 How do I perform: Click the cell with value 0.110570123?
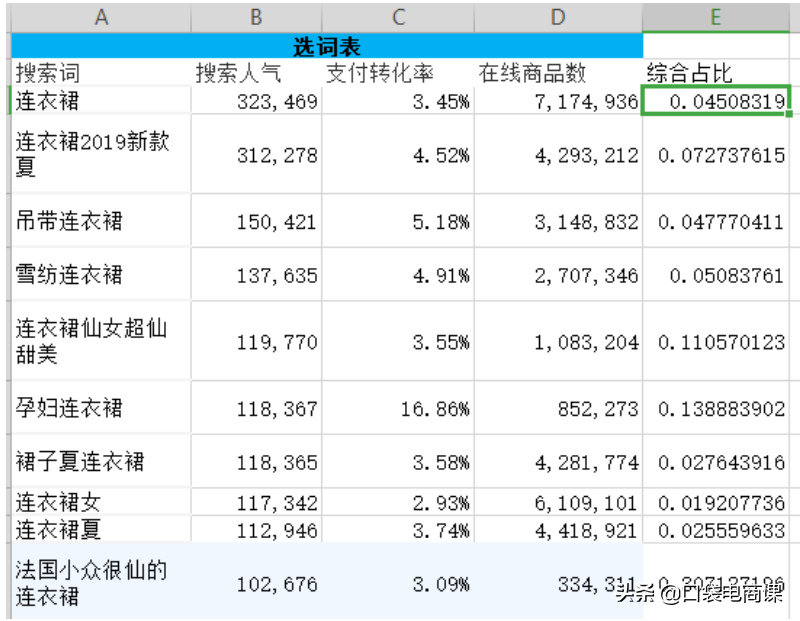716,342
